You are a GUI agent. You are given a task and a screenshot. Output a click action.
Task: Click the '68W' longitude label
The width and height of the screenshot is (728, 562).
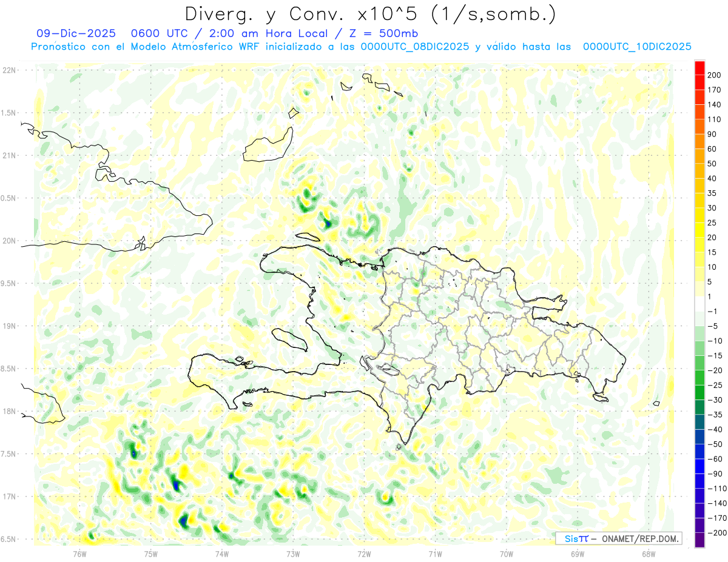[x=649, y=554]
